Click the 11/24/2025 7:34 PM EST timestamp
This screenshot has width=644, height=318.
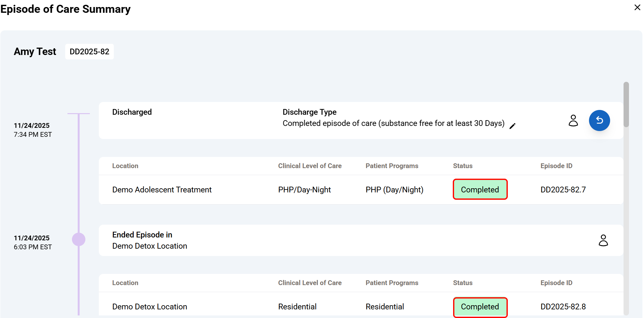33,130
